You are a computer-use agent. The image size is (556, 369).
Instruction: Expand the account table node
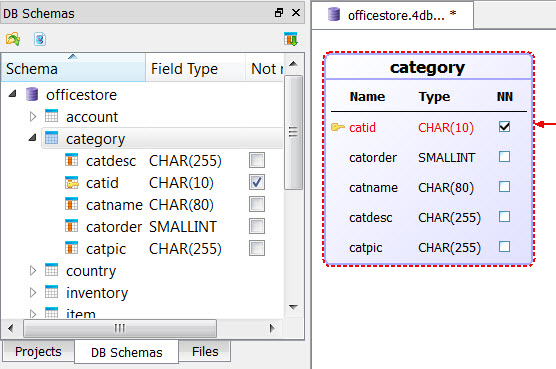pyautogui.click(x=33, y=116)
